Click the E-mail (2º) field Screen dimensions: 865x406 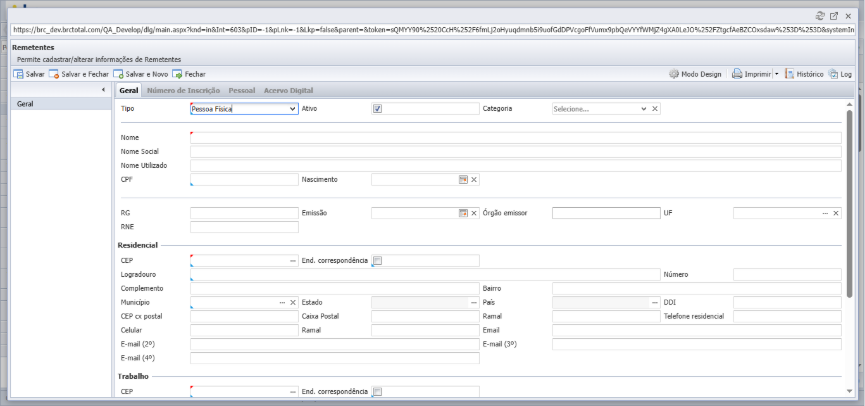[x=335, y=344]
